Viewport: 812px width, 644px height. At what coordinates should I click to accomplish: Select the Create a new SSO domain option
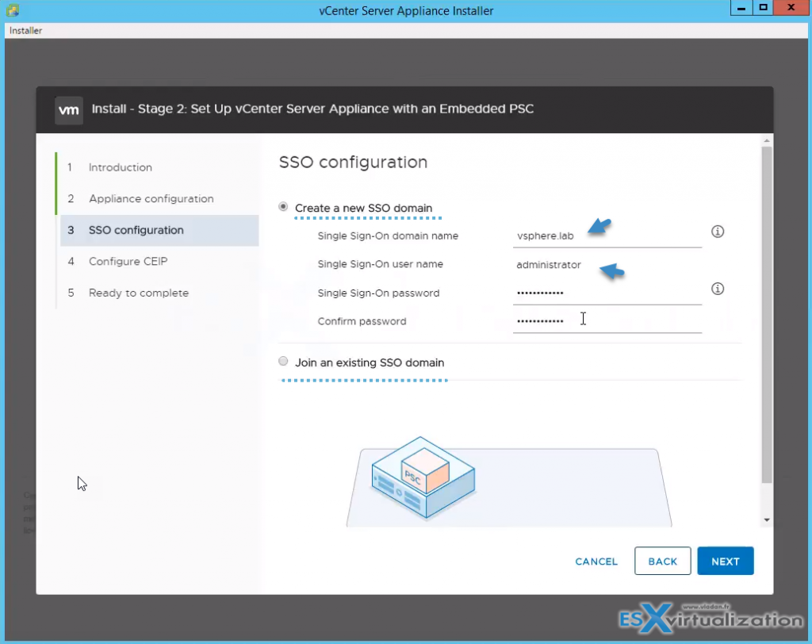[283, 206]
